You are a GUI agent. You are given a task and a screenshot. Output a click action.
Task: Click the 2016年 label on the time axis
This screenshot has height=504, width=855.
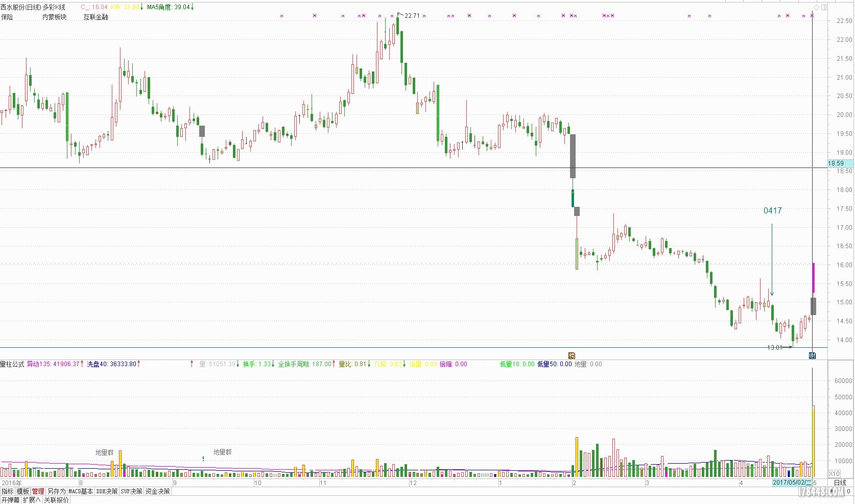pos(11,483)
